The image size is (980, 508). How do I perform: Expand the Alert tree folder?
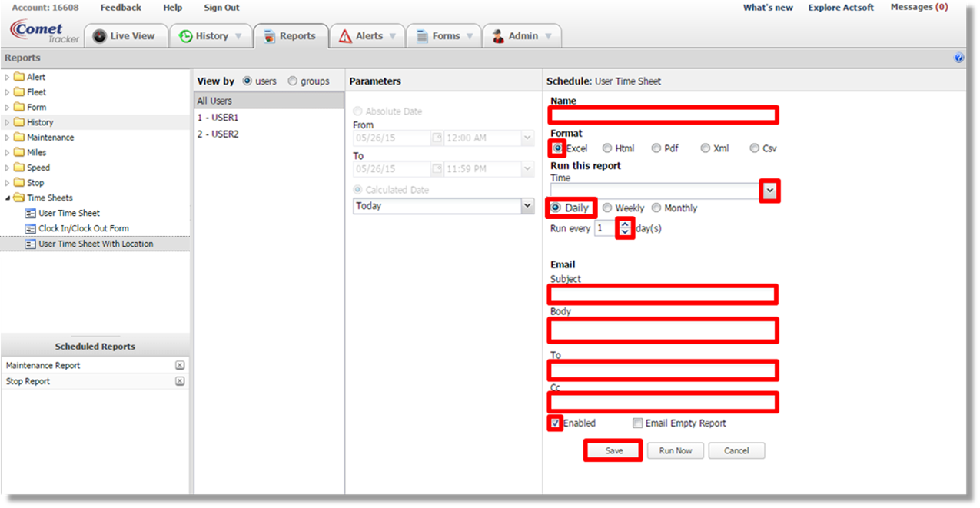click(8, 77)
